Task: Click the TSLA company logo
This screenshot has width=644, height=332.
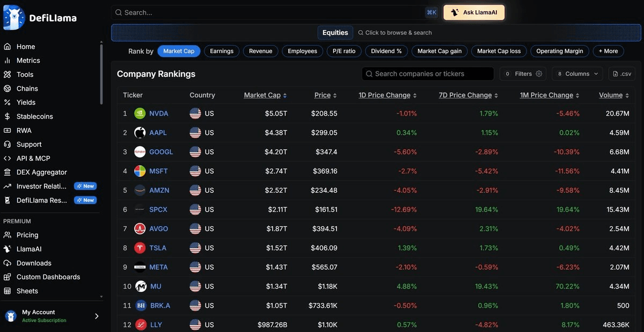Action: tap(140, 248)
